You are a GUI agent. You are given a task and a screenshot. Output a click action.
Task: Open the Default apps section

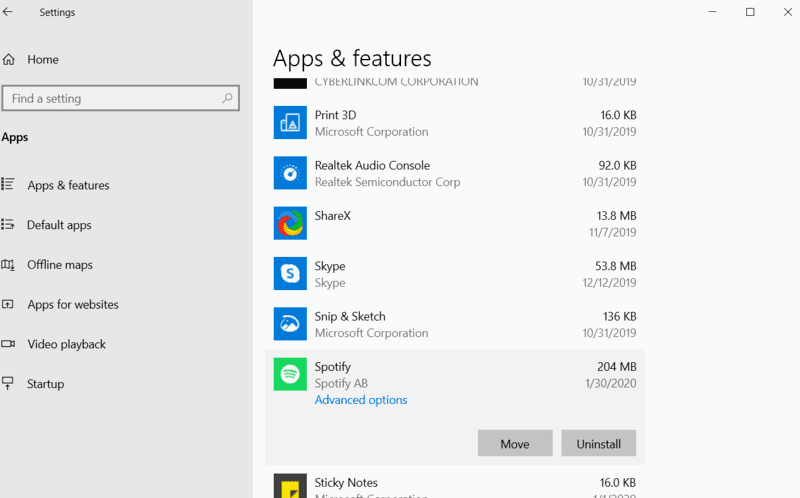pos(59,225)
